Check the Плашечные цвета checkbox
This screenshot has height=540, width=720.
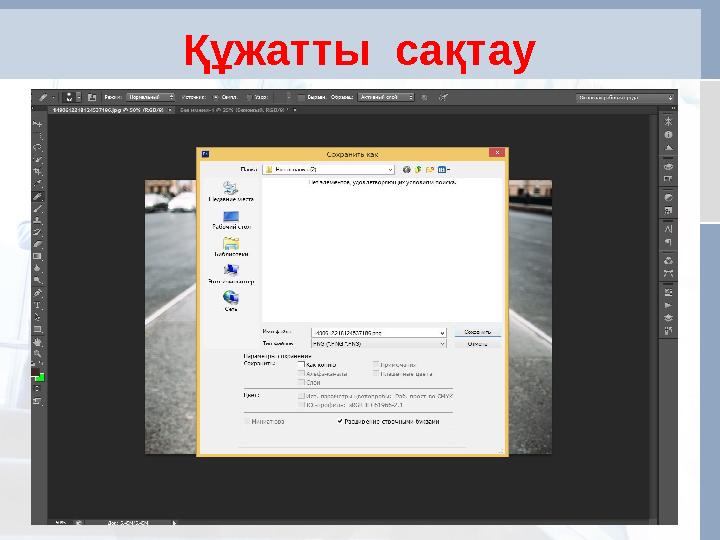click(376, 373)
